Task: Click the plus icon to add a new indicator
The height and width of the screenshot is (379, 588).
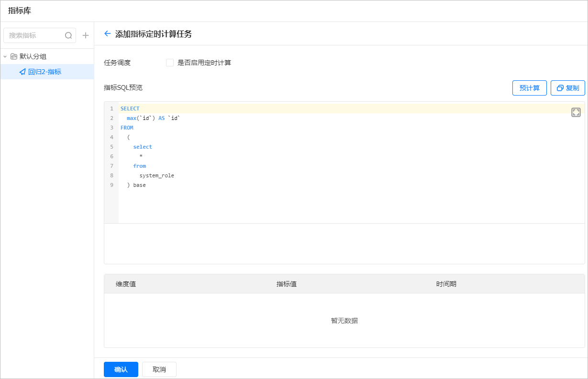Action: point(86,35)
